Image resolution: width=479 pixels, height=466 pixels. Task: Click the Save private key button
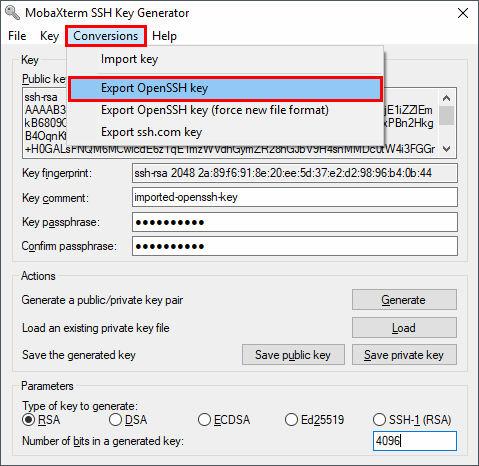(x=404, y=355)
